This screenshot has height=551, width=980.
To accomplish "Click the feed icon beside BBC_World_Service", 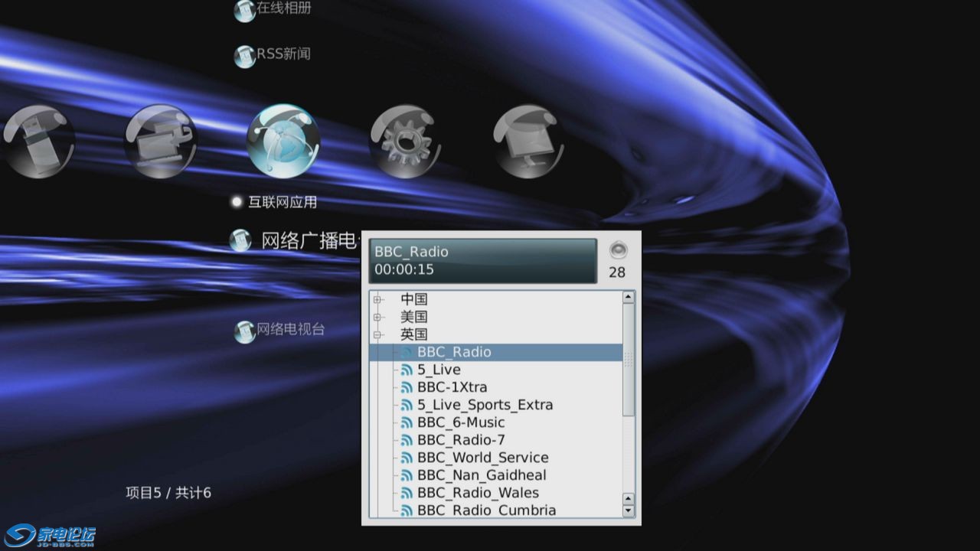I will click(407, 458).
